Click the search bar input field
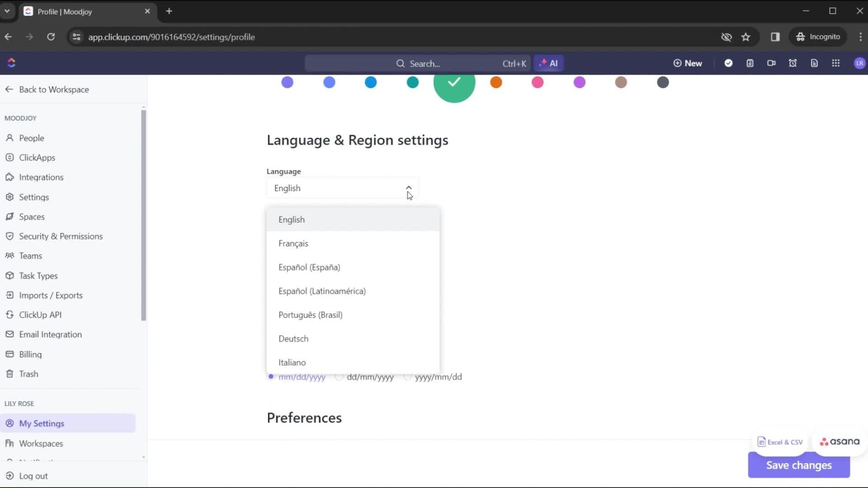868x488 pixels. (x=459, y=63)
